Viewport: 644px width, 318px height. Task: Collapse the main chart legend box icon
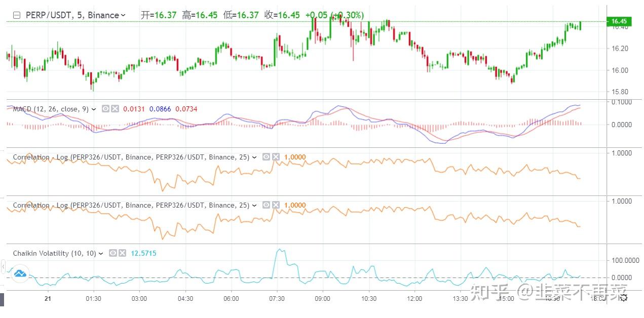point(16,15)
